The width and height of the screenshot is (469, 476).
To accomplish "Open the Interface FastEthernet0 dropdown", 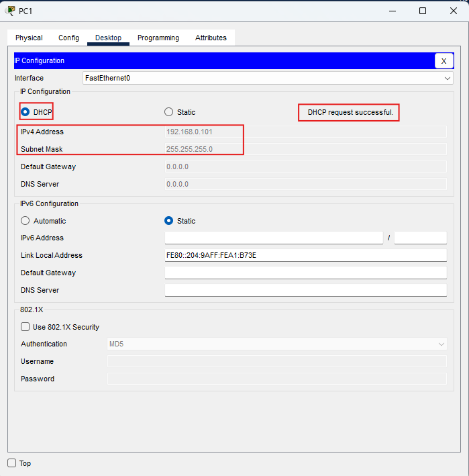I will tap(268, 79).
